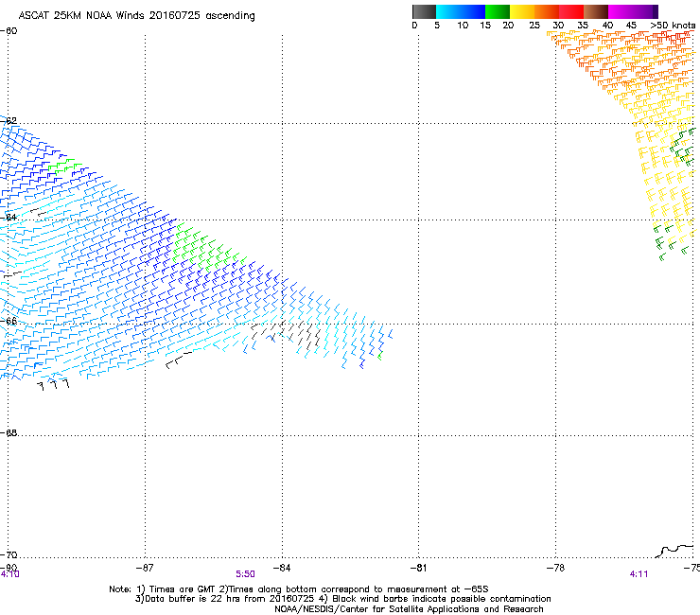Click the red 30-35 knots color segment

click(571, 11)
